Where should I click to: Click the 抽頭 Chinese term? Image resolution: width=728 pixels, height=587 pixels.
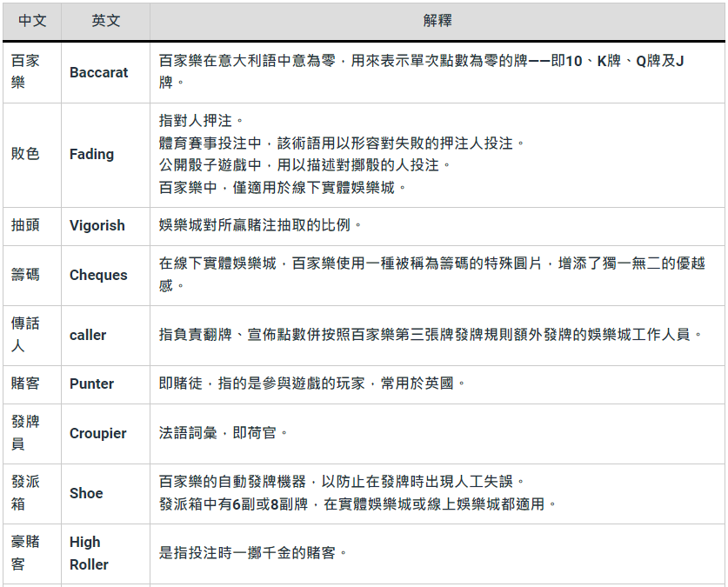point(25,225)
